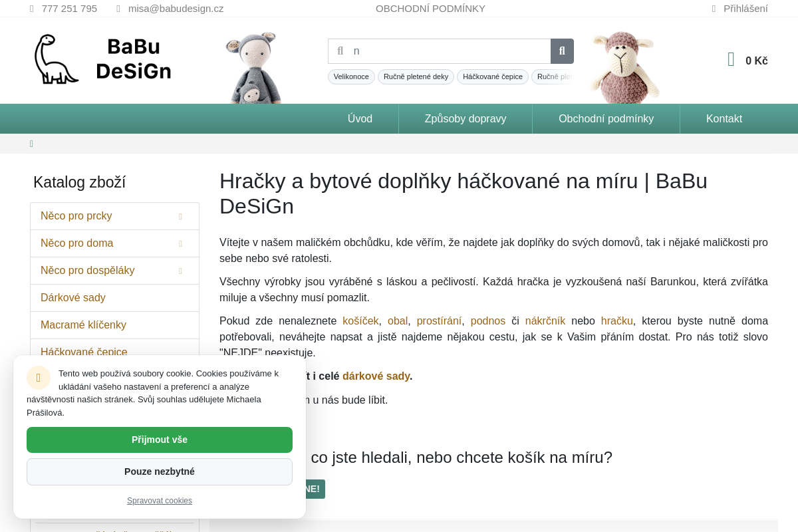798x532 pixels.
Task: Click the cookie icon in consent banner
Action: coord(39,378)
